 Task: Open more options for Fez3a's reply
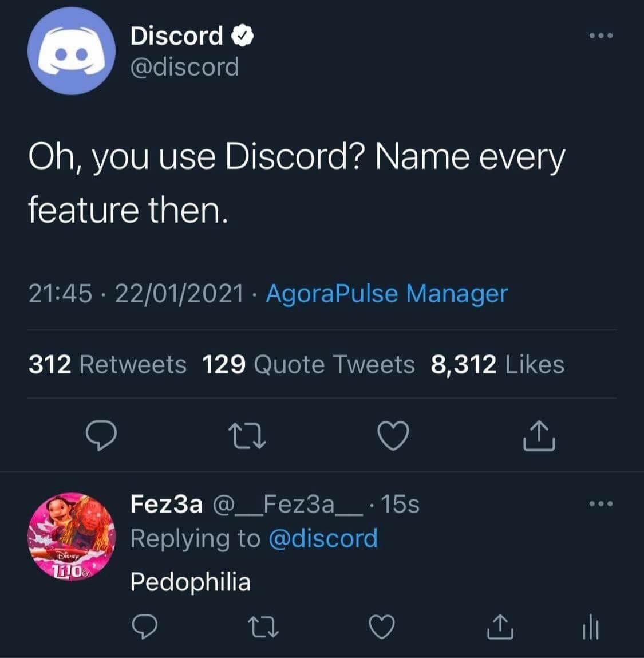[602, 505]
